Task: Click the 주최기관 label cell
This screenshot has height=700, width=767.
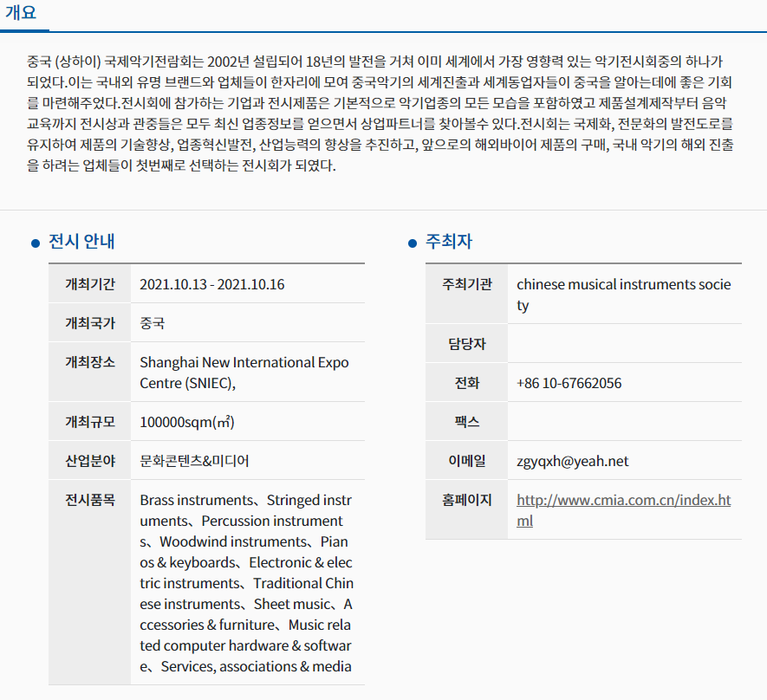Action: click(x=466, y=294)
